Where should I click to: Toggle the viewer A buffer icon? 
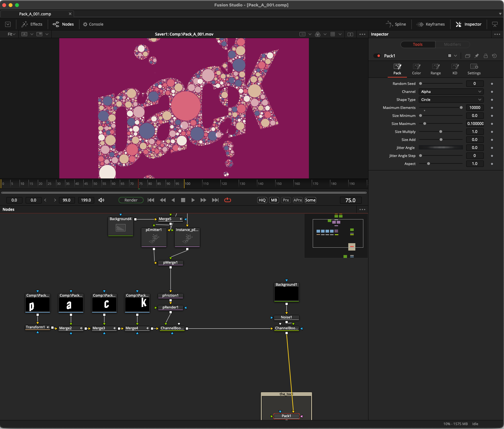pos(24,34)
